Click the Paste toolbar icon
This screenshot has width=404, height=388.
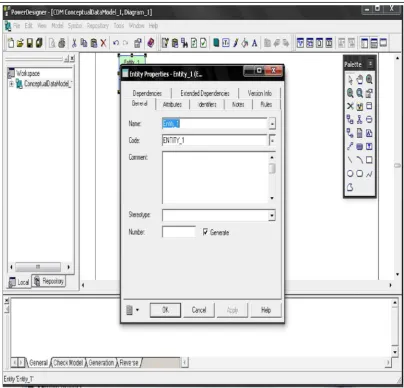(94, 43)
